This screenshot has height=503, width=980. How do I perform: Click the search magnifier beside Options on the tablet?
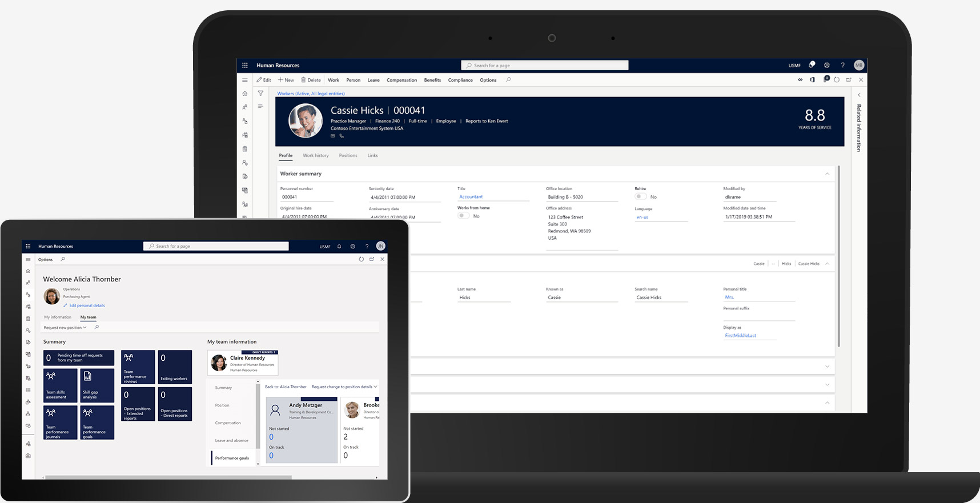[x=63, y=259]
